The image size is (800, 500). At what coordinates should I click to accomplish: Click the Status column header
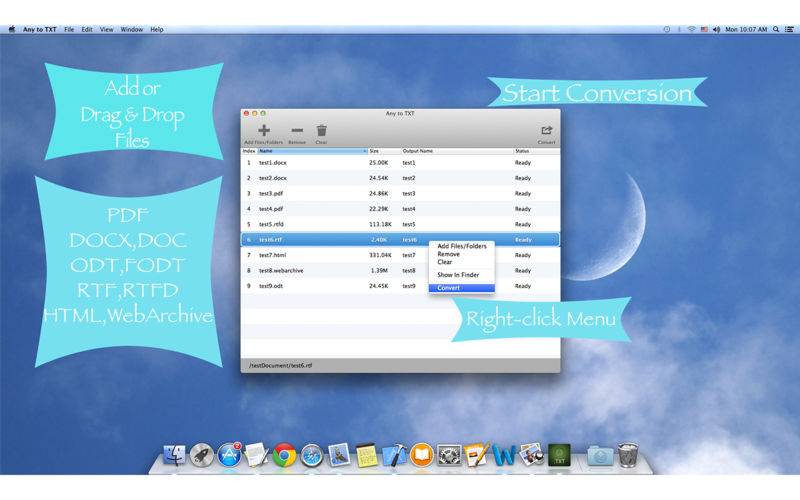(536, 151)
